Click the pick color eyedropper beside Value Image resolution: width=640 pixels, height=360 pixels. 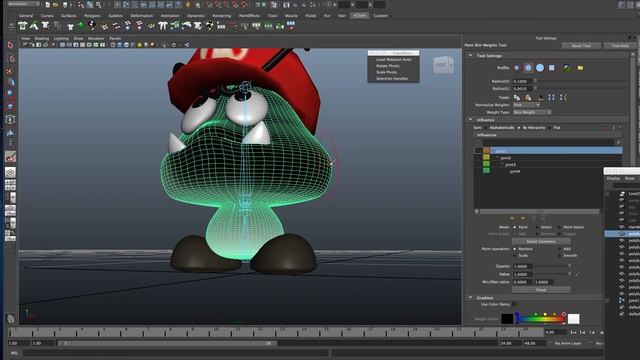tap(578, 274)
